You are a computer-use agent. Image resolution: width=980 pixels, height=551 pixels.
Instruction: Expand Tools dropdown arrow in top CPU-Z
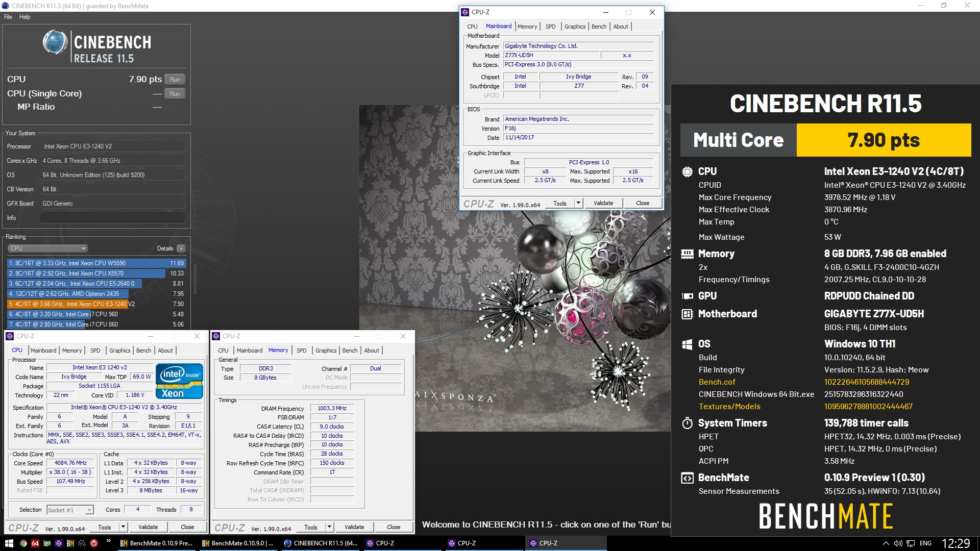[578, 203]
